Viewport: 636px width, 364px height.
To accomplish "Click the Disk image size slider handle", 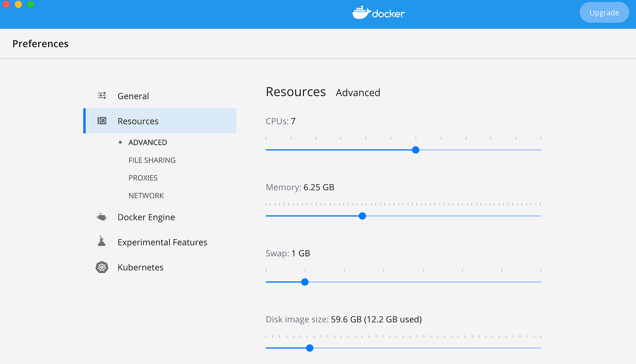I will (x=310, y=348).
